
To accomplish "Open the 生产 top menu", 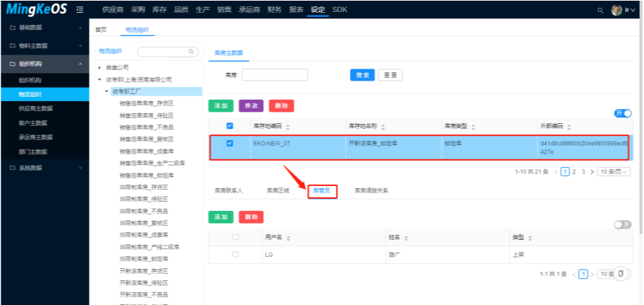I will coord(203,9).
